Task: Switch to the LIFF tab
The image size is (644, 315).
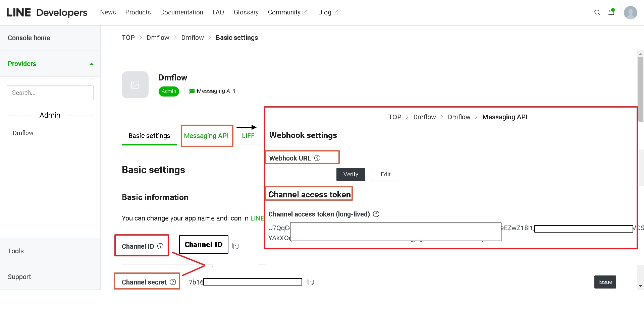Action: click(248, 136)
